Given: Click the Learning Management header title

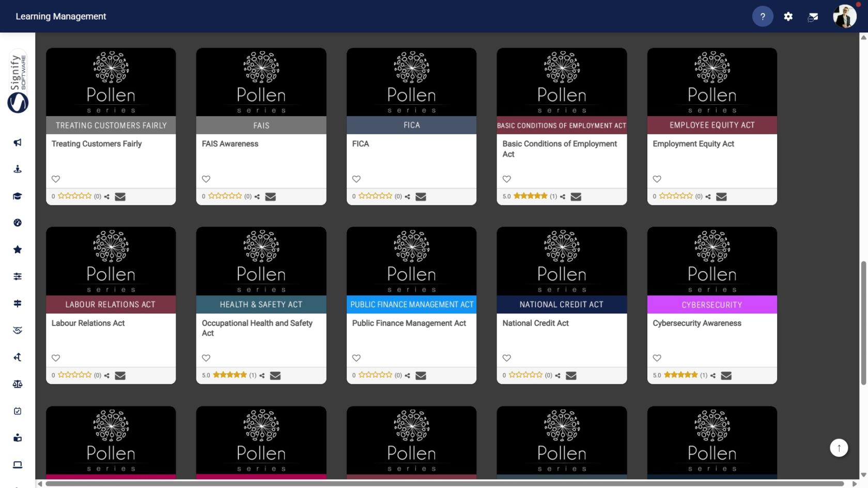Looking at the screenshot, I should (61, 17).
